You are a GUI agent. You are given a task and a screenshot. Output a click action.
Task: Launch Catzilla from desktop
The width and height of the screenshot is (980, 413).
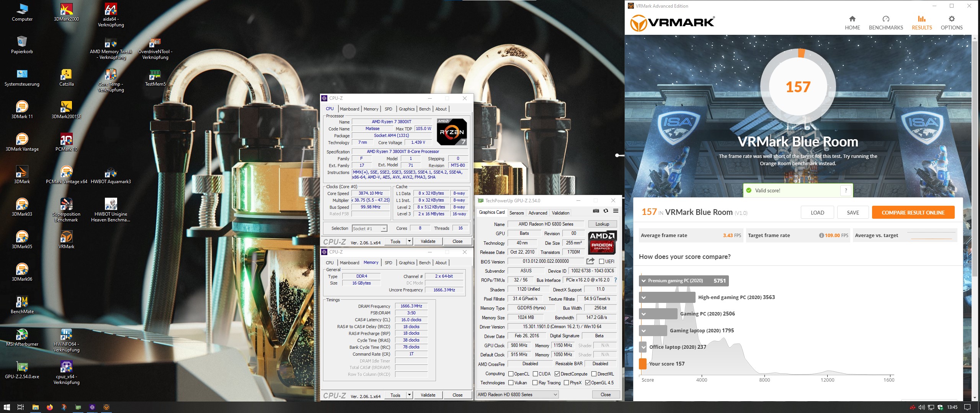(x=66, y=77)
